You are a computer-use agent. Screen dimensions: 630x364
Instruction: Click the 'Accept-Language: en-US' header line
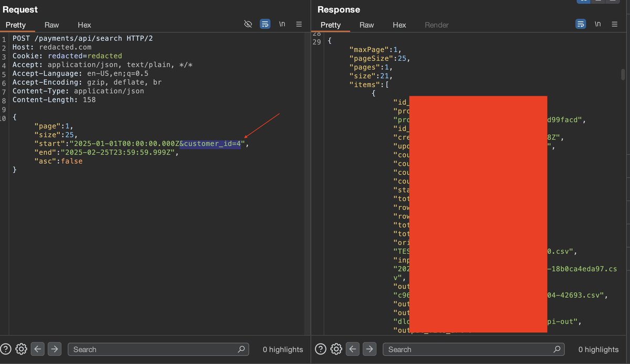pos(80,73)
